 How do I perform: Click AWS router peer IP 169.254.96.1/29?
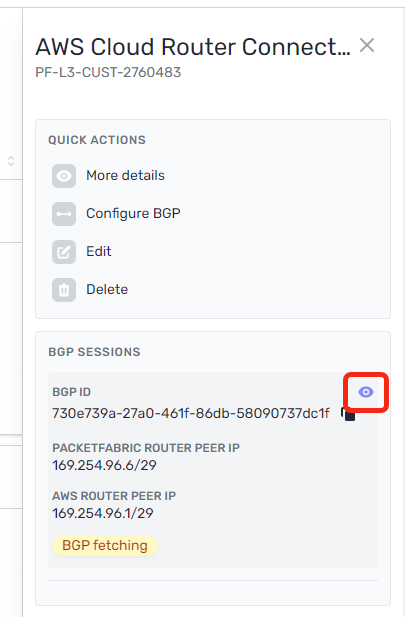pos(103,514)
